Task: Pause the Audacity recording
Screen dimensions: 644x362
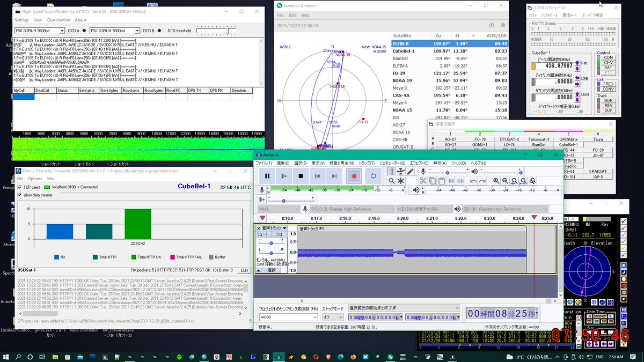Action: (267, 175)
